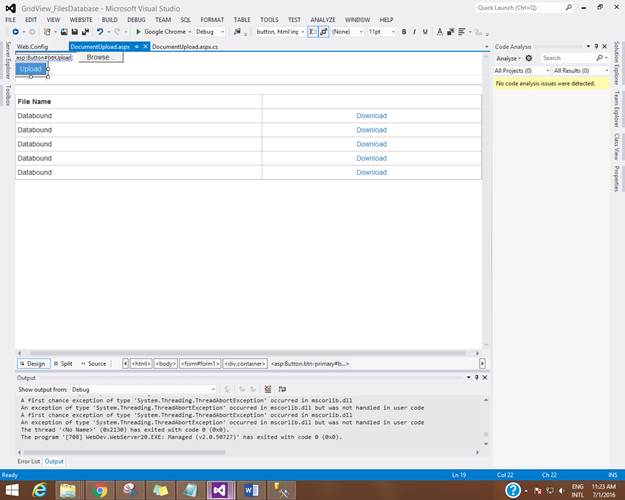Open the Debug solution configuration dropdown

pos(210,31)
